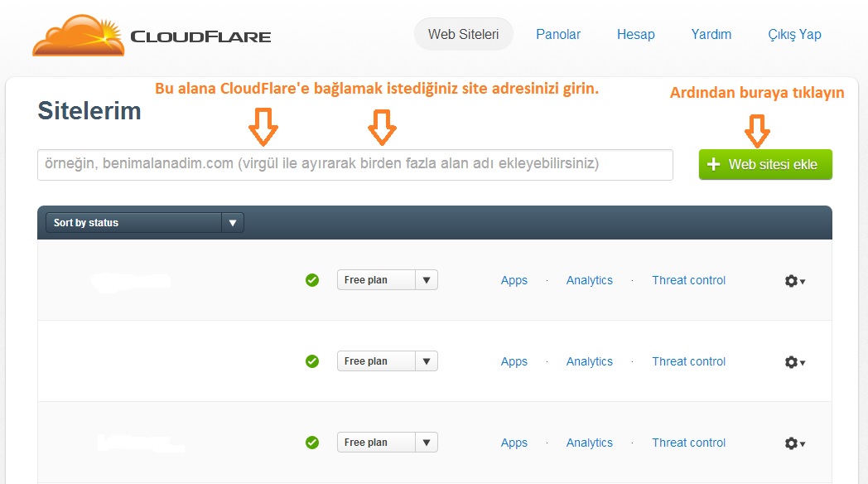Open Analytics for the second site
This screenshot has height=484, width=868.
point(589,361)
